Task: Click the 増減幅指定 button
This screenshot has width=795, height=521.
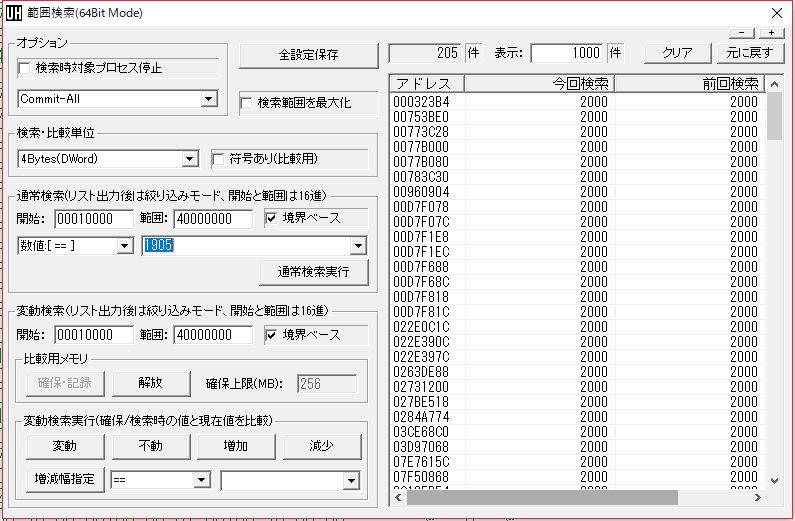Action: point(65,479)
